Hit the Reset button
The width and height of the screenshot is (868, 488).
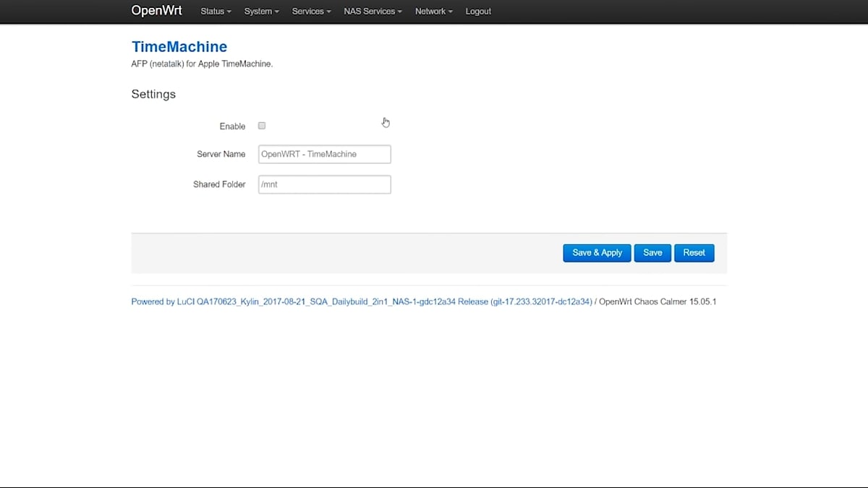pyautogui.click(x=694, y=253)
